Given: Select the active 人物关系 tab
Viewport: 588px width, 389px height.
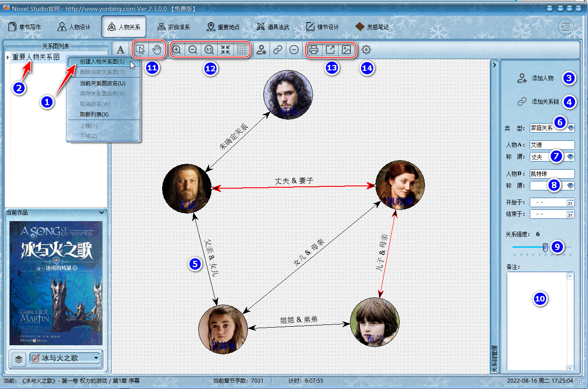Looking at the screenshot, I should click(x=124, y=27).
